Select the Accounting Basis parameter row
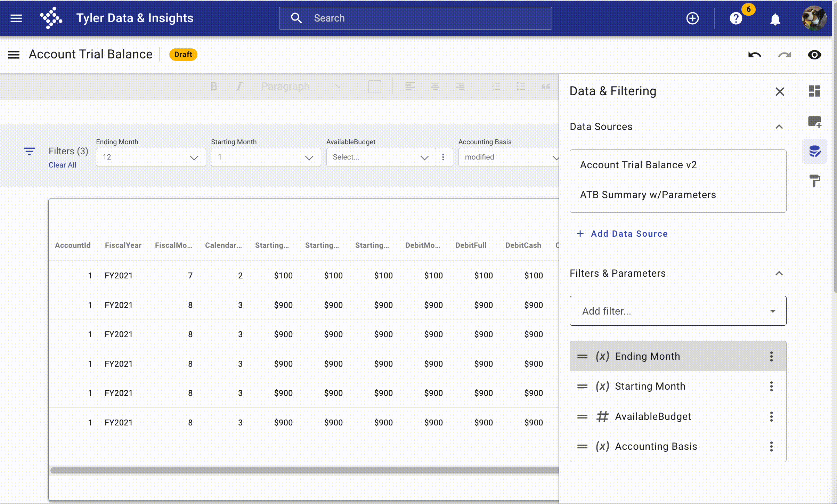Screen dimensions: 837x504 tap(678, 446)
